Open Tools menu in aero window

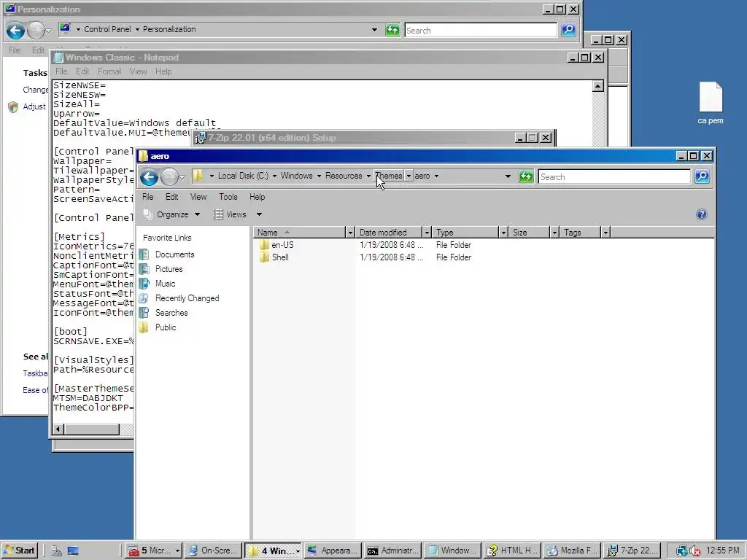(x=228, y=197)
